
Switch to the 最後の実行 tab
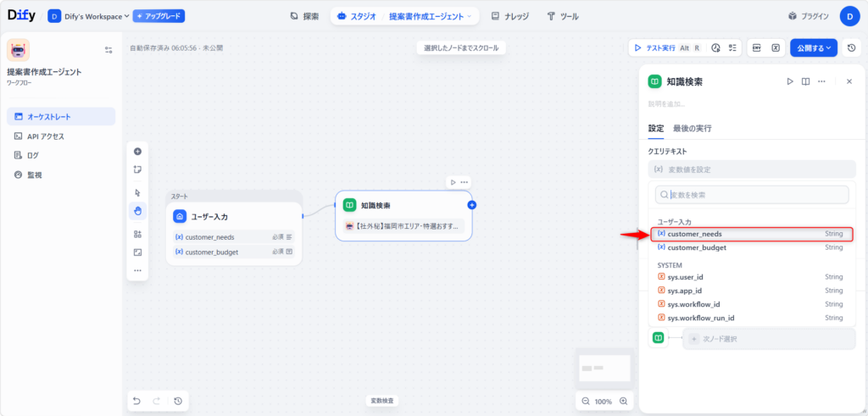coord(692,129)
